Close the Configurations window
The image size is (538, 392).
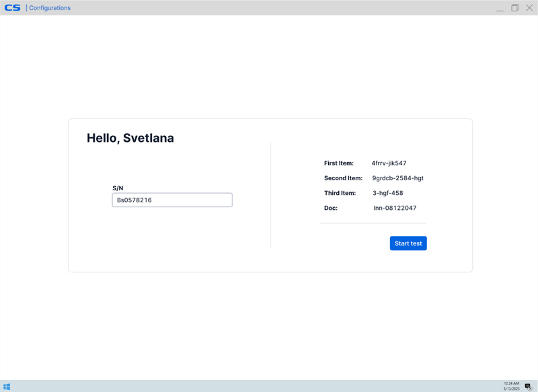529,8
